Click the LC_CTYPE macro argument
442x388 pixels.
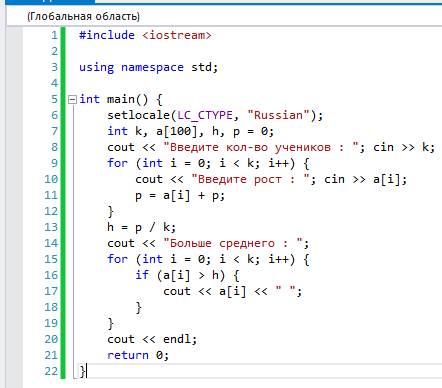[205, 115]
